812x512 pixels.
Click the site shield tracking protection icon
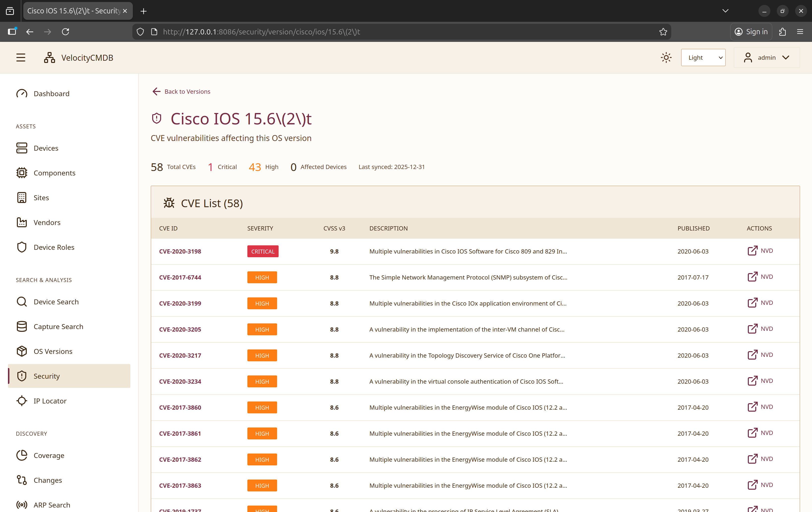coord(140,32)
